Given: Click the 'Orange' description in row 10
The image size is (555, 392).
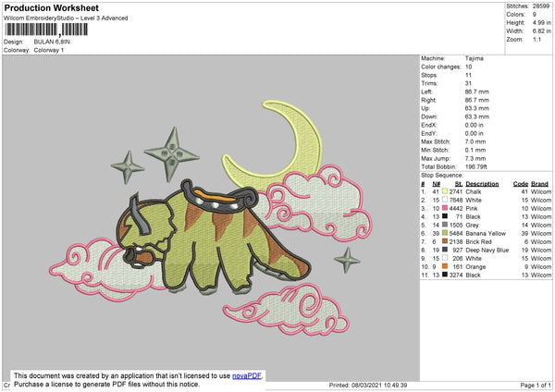Looking at the screenshot, I should click(475, 267).
